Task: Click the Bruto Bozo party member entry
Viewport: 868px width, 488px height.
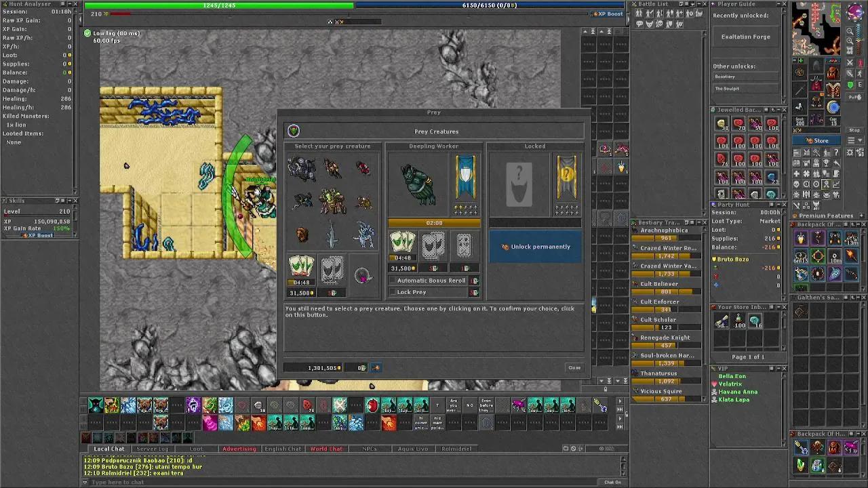Action: pos(733,259)
